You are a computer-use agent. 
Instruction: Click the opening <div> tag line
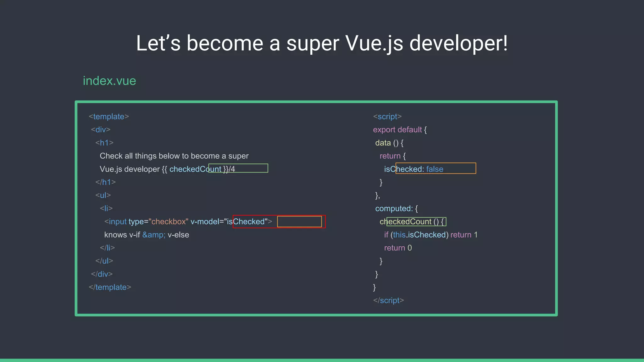pyautogui.click(x=101, y=129)
